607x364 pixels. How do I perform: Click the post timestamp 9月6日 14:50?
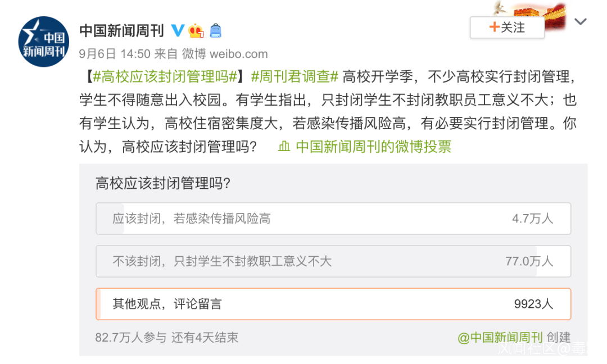coord(115,54)
